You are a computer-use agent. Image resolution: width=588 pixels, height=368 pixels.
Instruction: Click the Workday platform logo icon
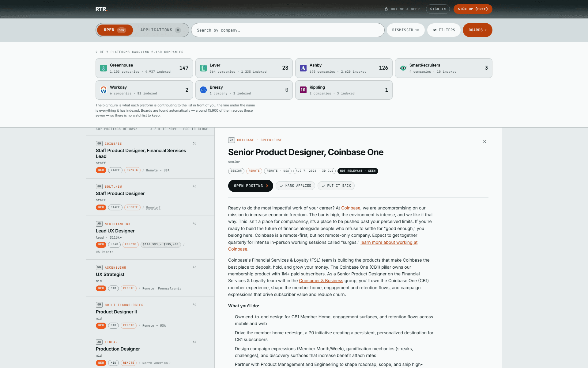pos(104,90)
